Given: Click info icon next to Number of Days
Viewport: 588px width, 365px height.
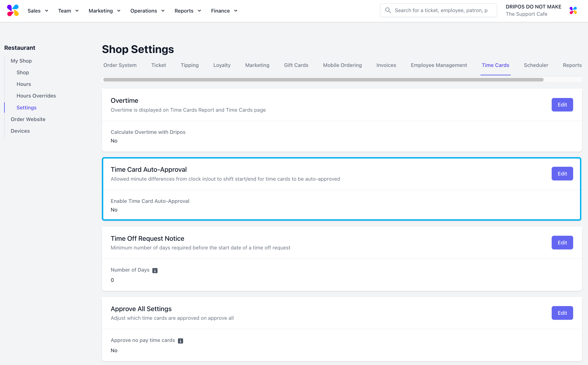Looking at the screenshot, I should tap(155, 271).
